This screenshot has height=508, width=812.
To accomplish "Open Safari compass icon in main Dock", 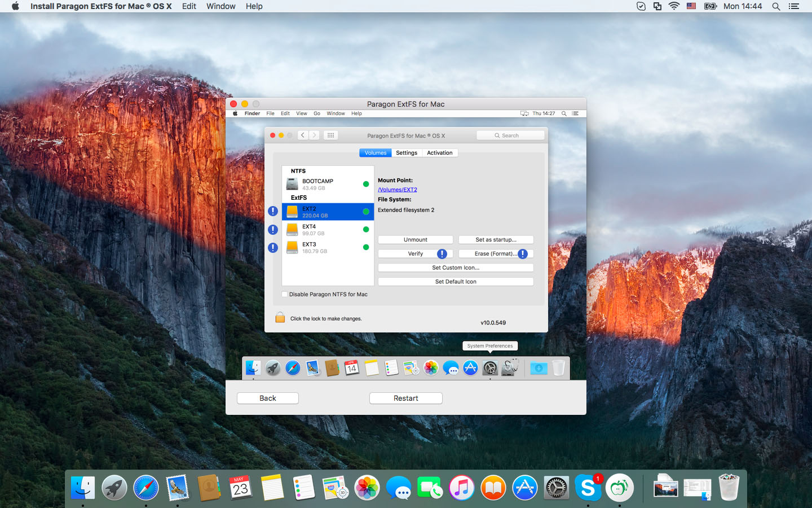I will (x=146, y=487).
